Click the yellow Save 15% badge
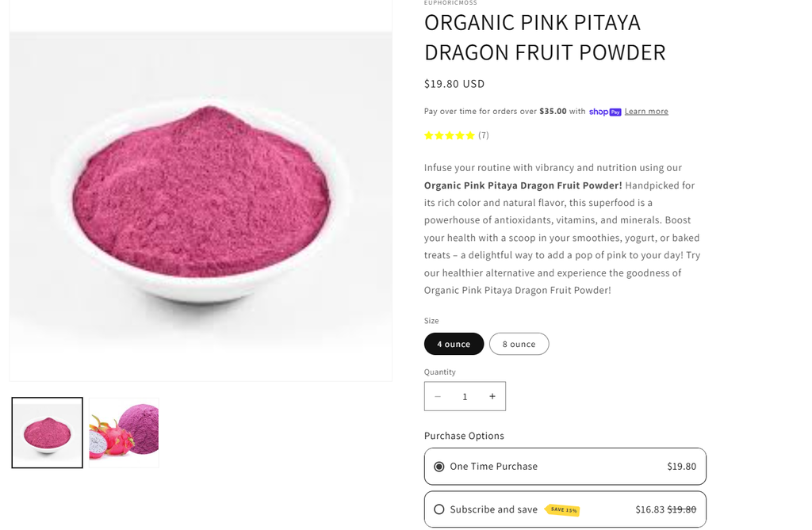Viewport: 812px width, 530px height. tap(563, 510)
